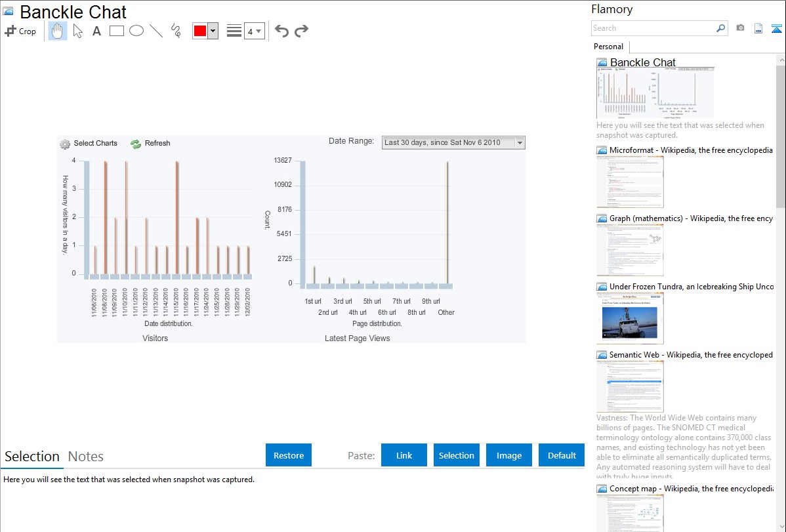Click the Paste Default button
The width and height of the screenshot is (786, 532).
[562, 455]
